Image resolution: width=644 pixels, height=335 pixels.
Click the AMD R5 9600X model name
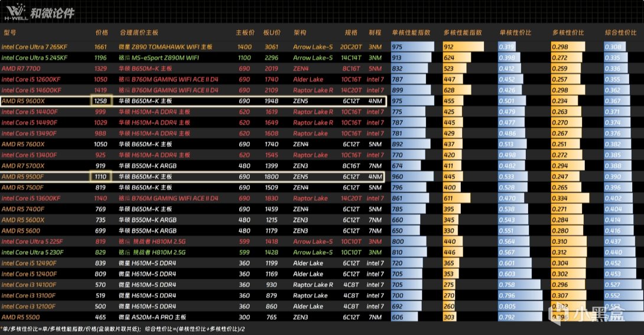click(23, 101)
